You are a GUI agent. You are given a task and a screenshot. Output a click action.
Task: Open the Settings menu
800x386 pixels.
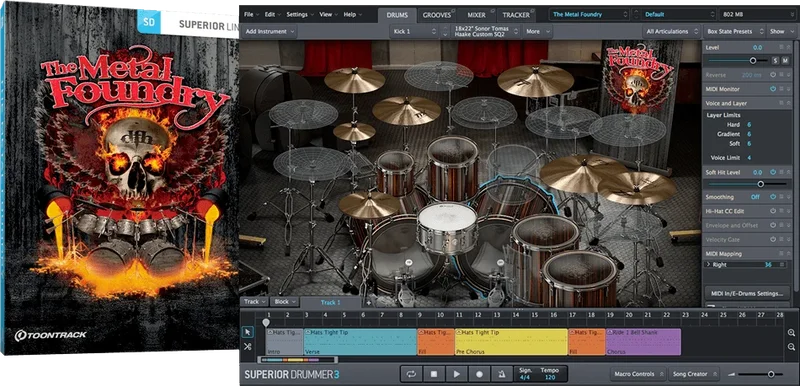coord(299,15)
